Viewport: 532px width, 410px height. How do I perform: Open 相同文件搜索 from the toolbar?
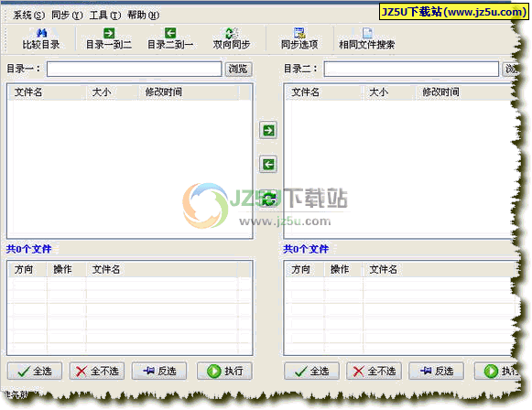[x=367, y=39]
